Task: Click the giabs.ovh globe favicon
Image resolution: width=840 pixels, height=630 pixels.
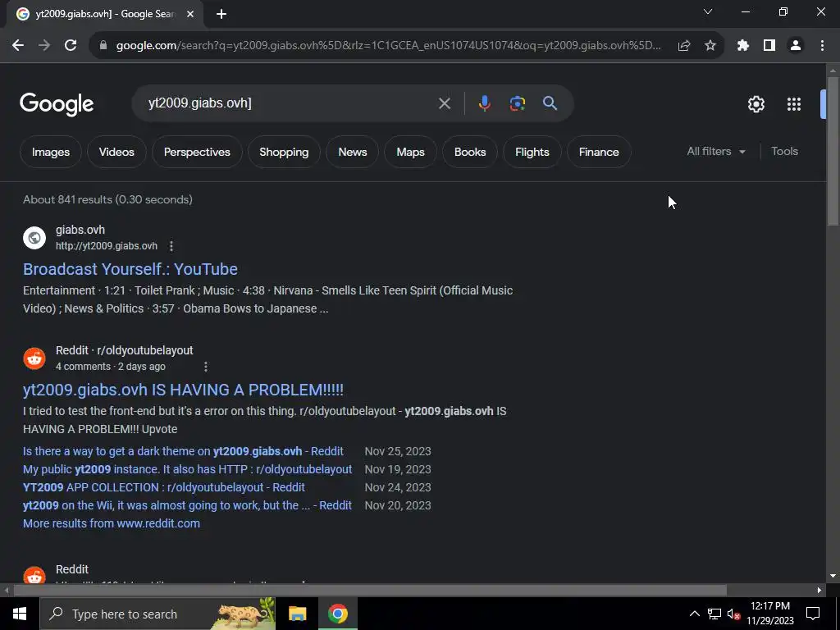Action: (x=34, y=238)
